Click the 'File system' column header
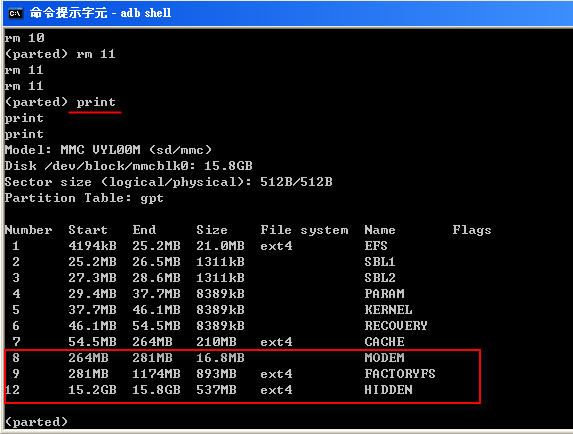Screen dimensions: 573x434 [x=304, y=230]
